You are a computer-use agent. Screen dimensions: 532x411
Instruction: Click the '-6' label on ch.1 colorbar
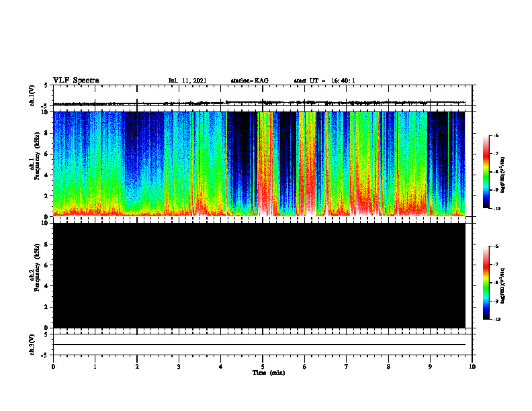[x=496, y=136]
